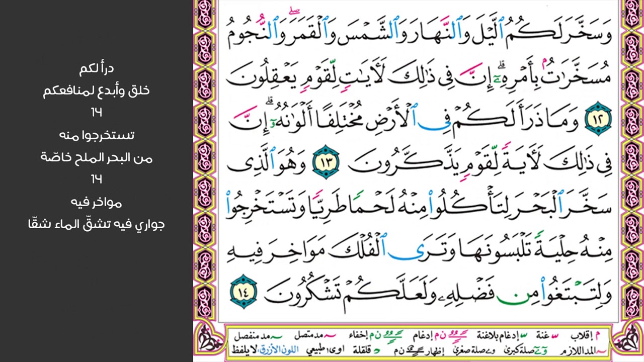Click the legend label "إدغام بلا غنة"
644x362 pixels.
[498, 336]
